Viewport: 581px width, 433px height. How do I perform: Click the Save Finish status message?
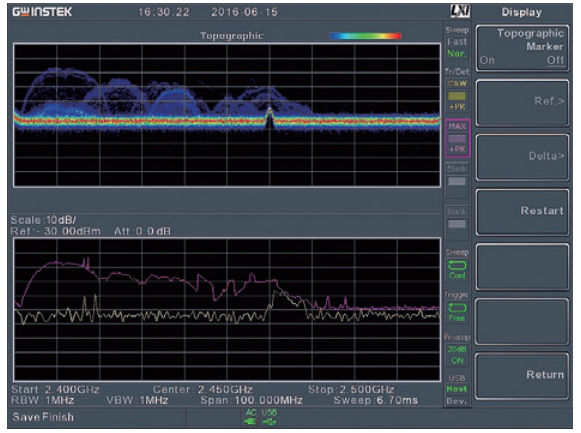(x=43, y=417)
